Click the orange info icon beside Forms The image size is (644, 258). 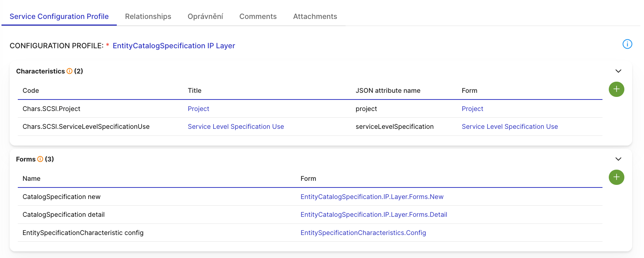pyautogui.click(x=40, y=159)
